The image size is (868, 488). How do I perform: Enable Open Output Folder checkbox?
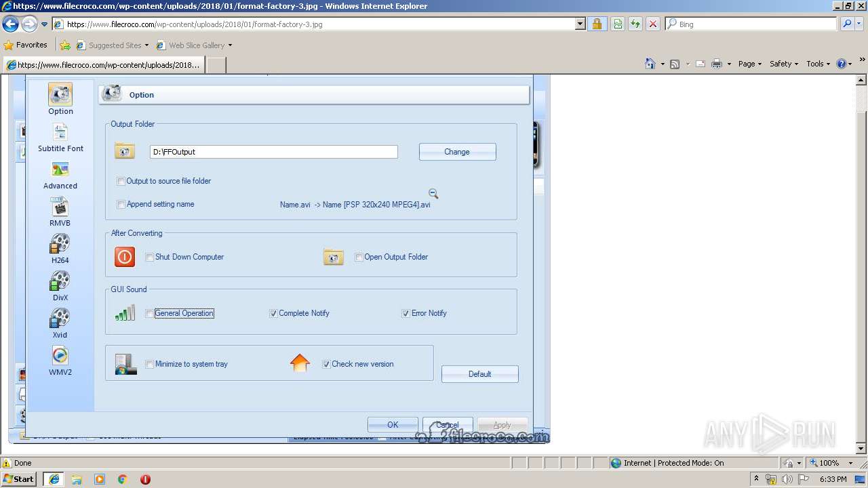click(359, 257)
